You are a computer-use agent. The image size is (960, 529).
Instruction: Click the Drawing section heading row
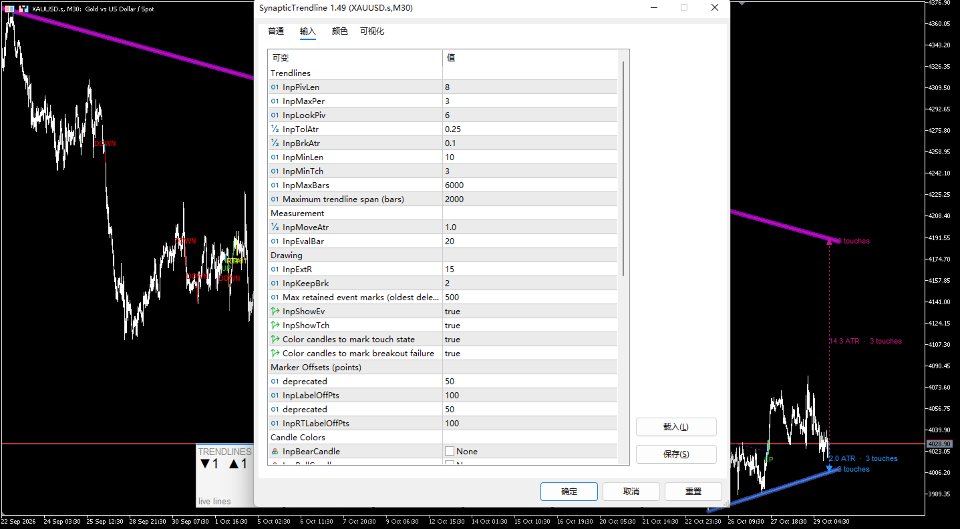pyautogui.click(x=443, y=255)
